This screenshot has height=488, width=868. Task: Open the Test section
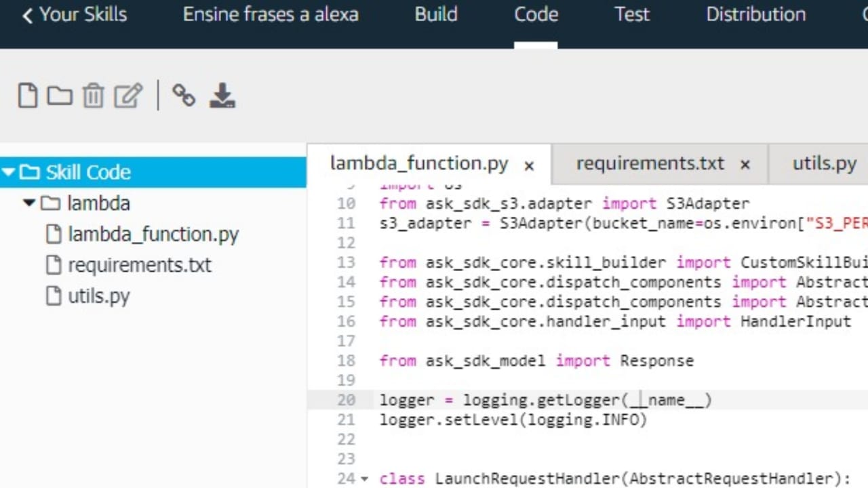pyautogui.click(x=631, y=14)
